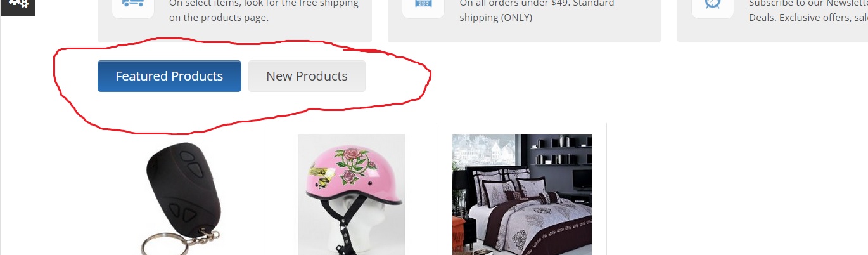Click the pillows on the bed image
The height and width of the screenshot is (255, 868).
pos(518,186)
